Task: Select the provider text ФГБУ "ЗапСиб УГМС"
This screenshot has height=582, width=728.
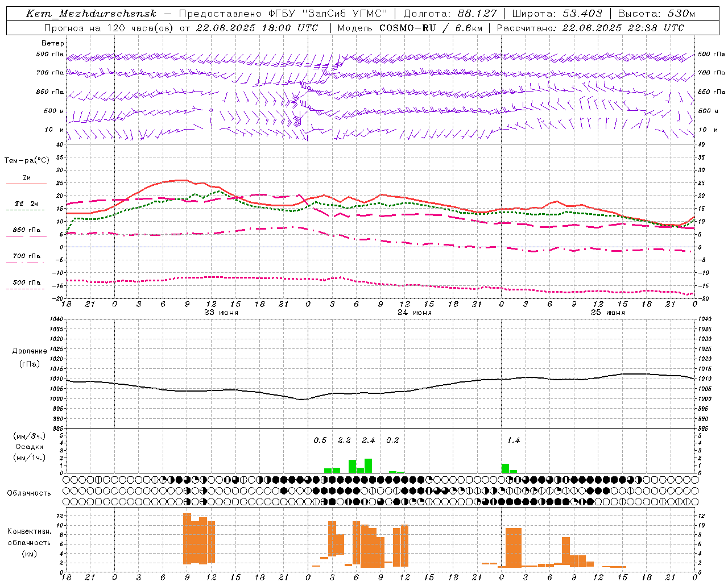Action: pyautogui.click(x=327, y=14)
